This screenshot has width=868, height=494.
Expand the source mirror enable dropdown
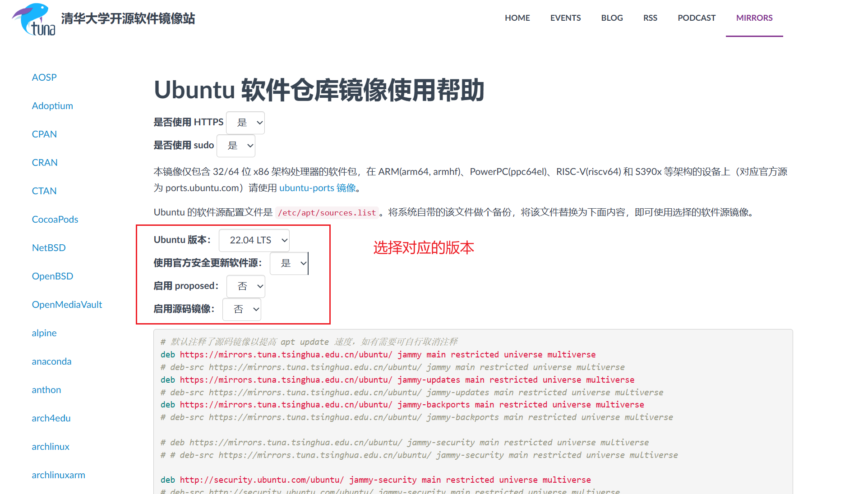tap(242, 309)
